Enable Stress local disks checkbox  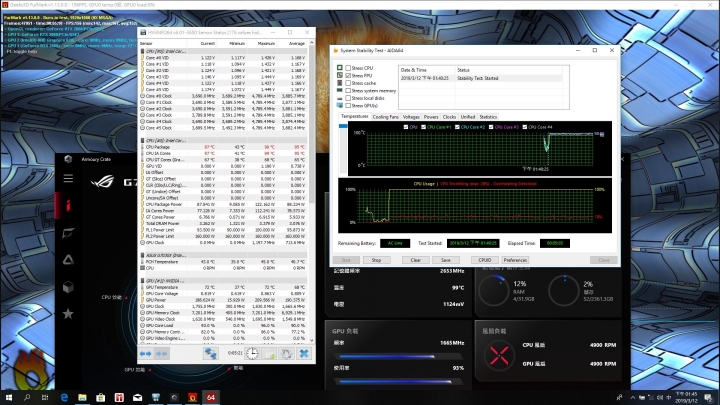click(x=348, y=98)
